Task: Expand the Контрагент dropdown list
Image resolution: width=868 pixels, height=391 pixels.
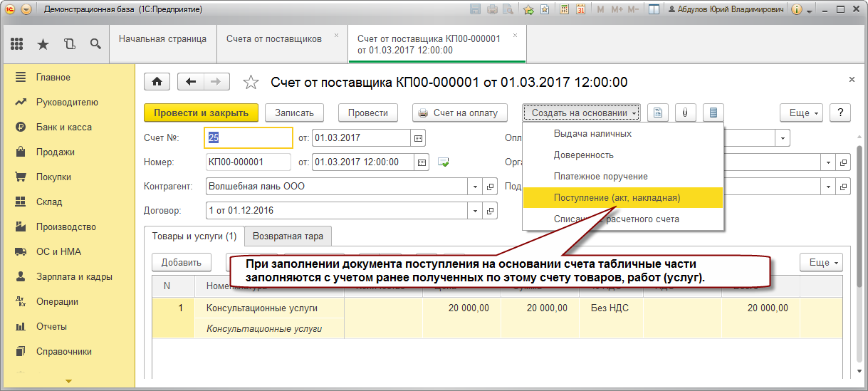Action: coord(476,187)
